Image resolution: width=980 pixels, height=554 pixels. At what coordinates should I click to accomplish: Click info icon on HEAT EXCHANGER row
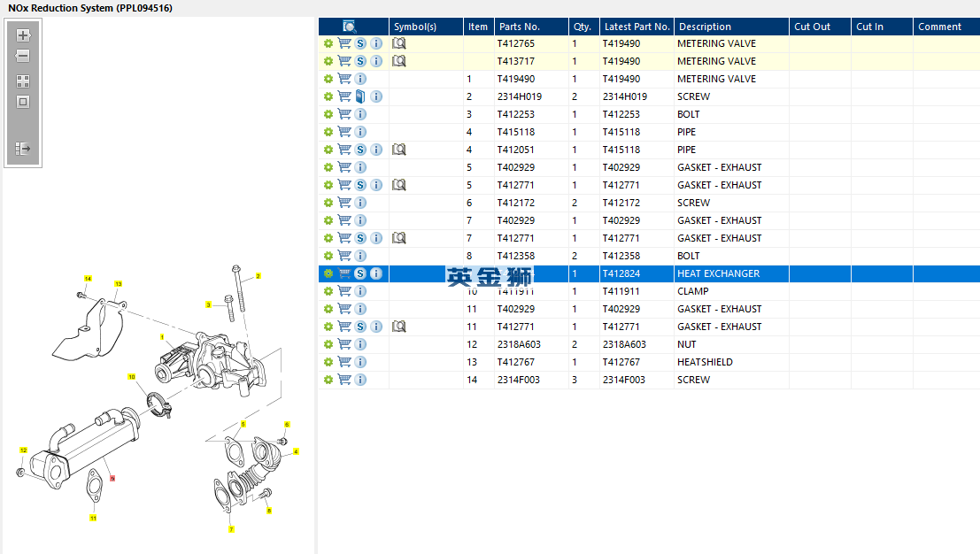tap(375, 273)
